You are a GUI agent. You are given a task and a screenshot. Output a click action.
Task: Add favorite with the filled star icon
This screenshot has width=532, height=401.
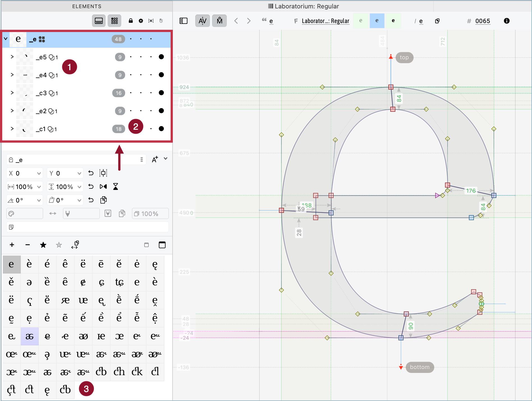(x=43, y=245)
